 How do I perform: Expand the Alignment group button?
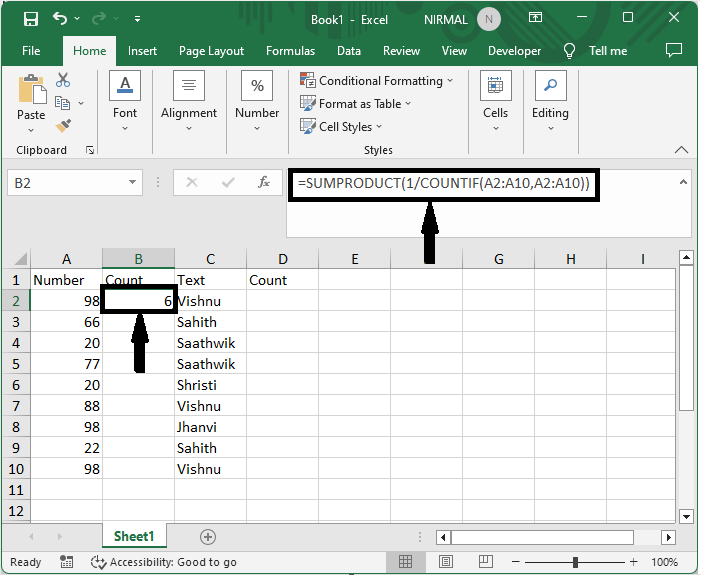coord(189,101)
